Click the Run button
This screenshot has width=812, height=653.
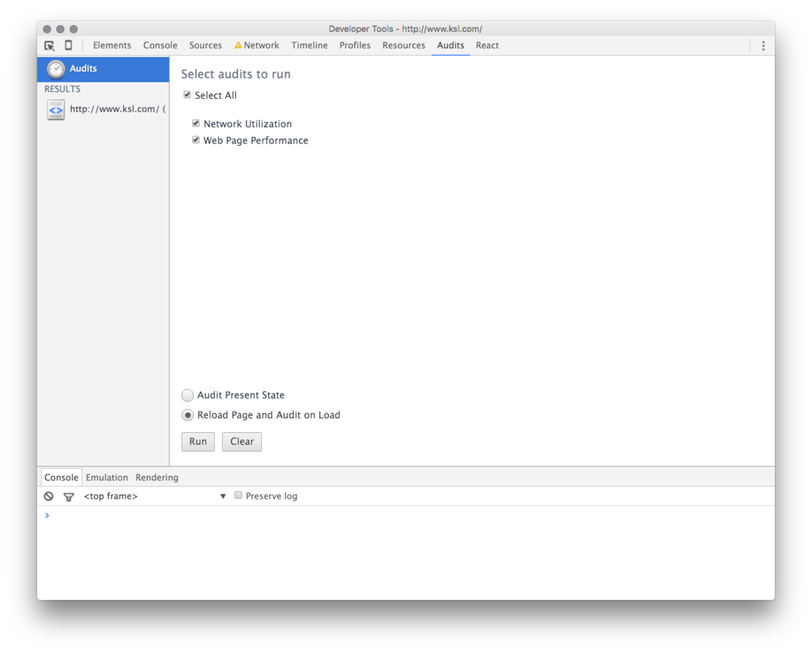(x=198, y=442)
